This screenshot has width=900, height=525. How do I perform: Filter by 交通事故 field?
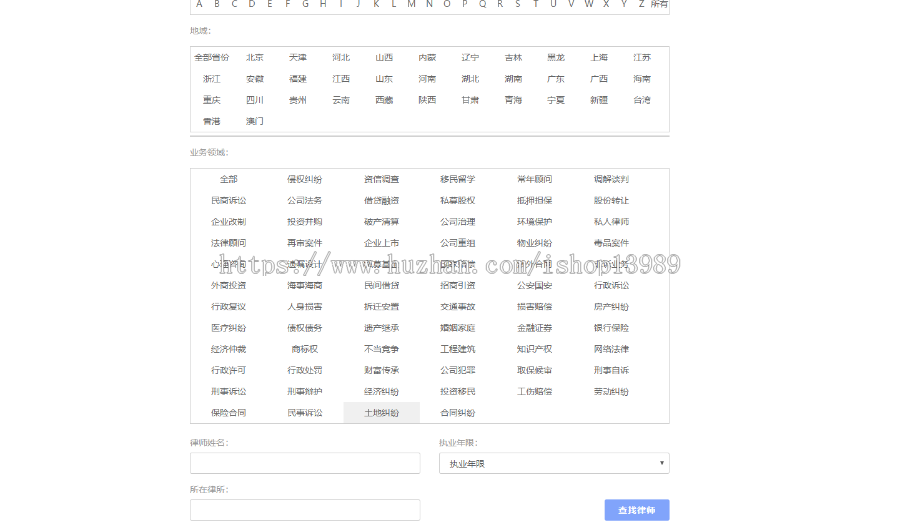point(457,306)
